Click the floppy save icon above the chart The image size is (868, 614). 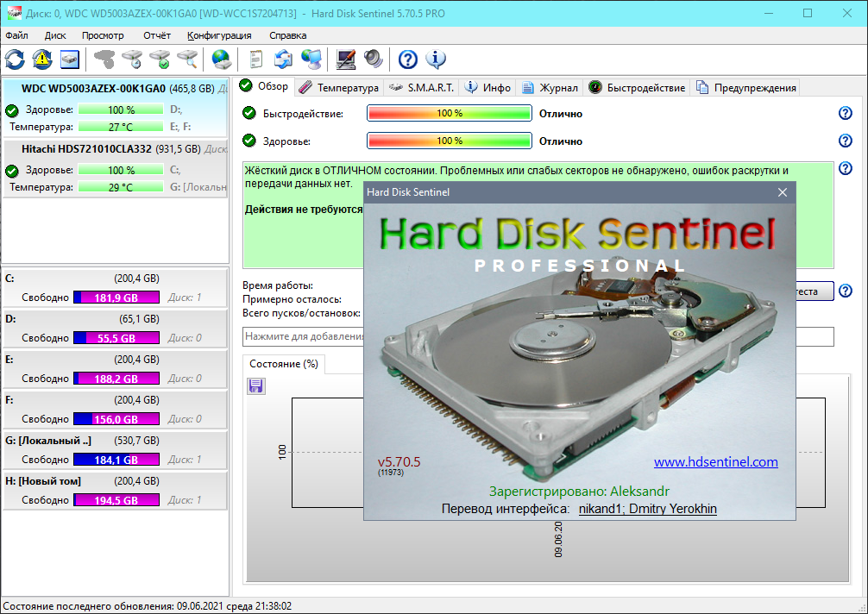255,385
